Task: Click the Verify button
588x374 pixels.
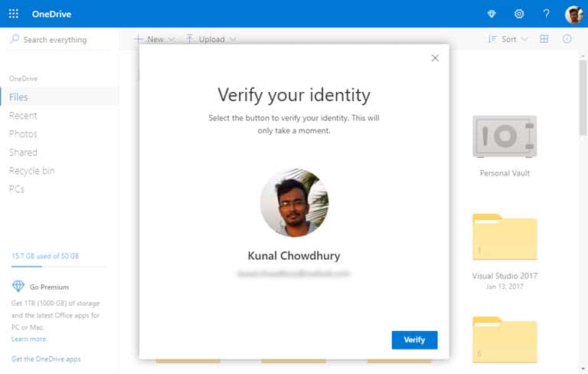Action: [414, 340]
